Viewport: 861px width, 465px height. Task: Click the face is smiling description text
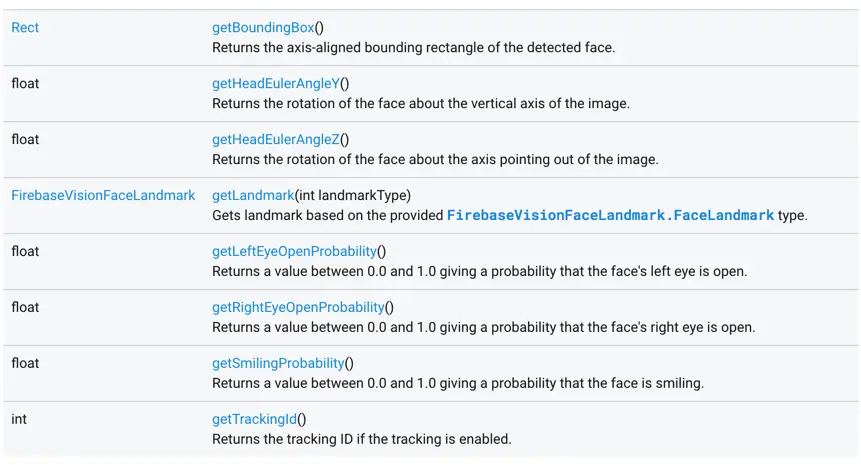pyautogui.click(x=458, y=383)
